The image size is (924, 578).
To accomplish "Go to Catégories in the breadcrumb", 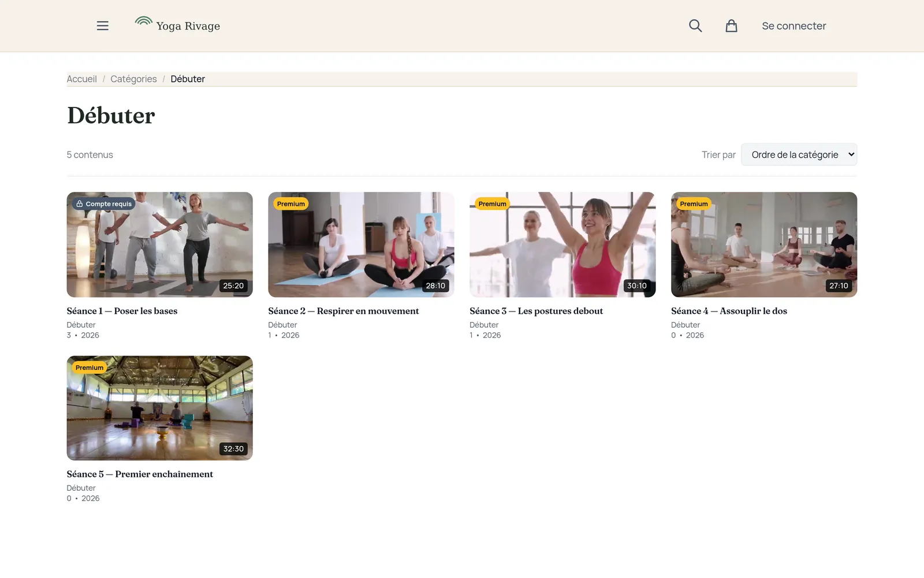I will pyautogui.click(x=133, y=79).
